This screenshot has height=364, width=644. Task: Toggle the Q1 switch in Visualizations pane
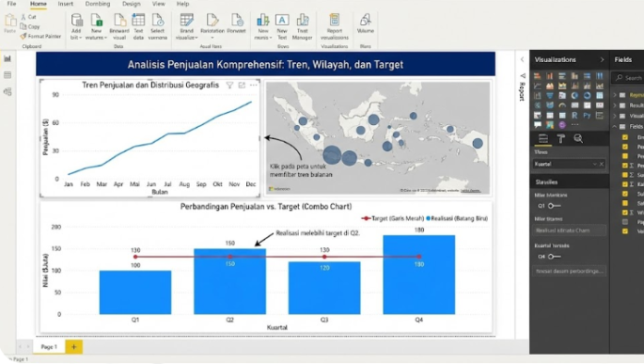tap(555, 205)
